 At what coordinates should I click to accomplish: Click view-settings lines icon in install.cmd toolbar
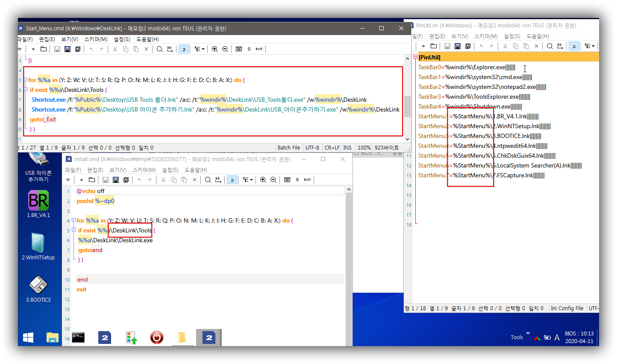click(287, 180)
